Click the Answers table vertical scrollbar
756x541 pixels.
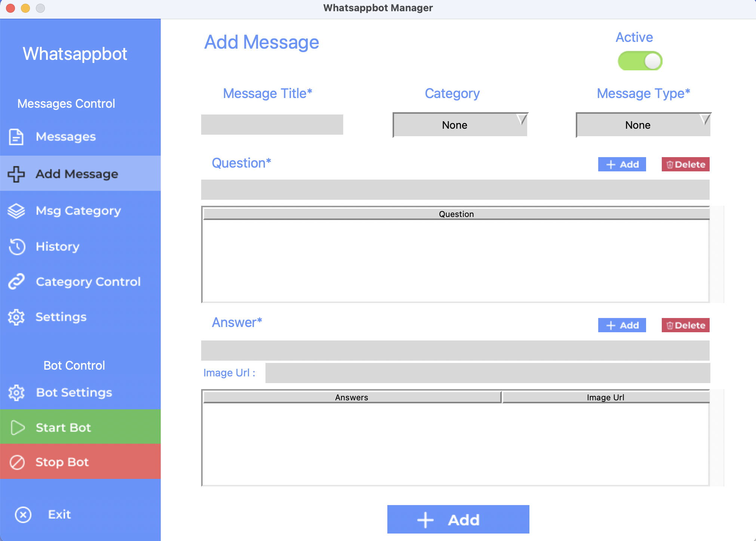tap(717, 438)
